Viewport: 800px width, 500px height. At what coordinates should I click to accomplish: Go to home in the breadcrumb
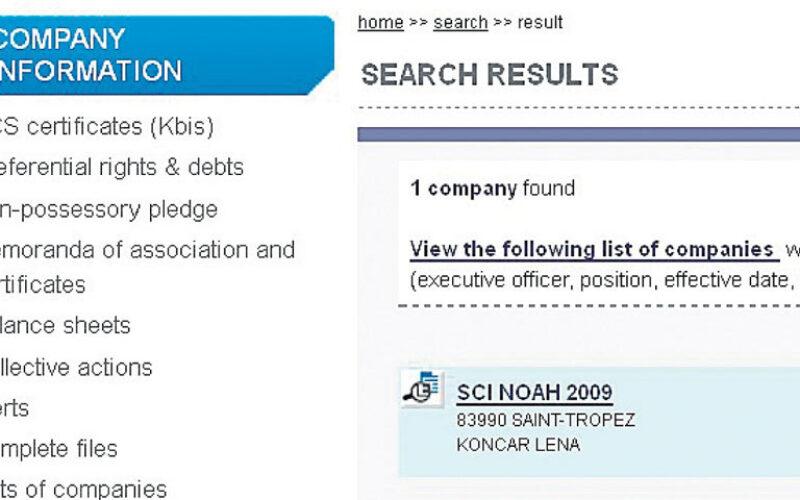[x=380, y=22]
